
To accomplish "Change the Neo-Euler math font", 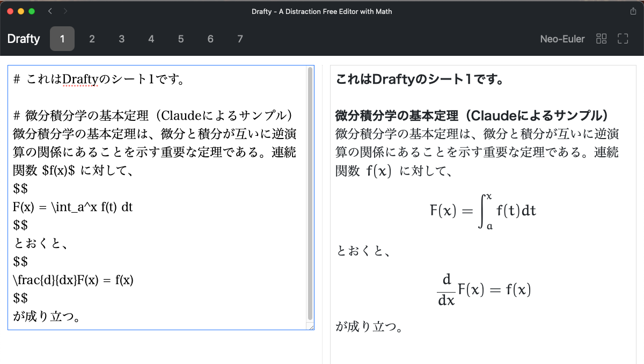I will pos(562,39).
